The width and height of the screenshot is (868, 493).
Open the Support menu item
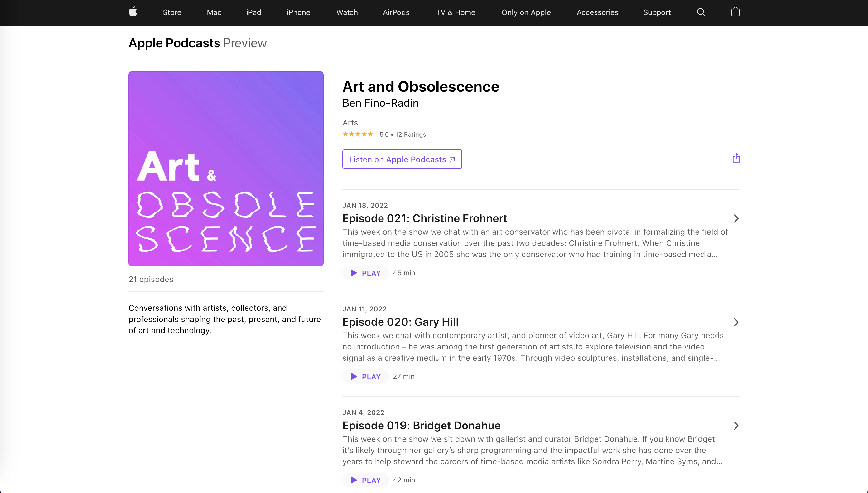click(657, 12)
